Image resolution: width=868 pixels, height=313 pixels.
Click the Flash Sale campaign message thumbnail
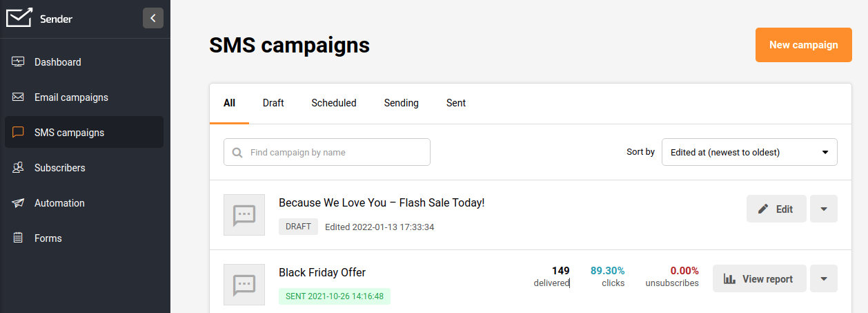(244, 215)
